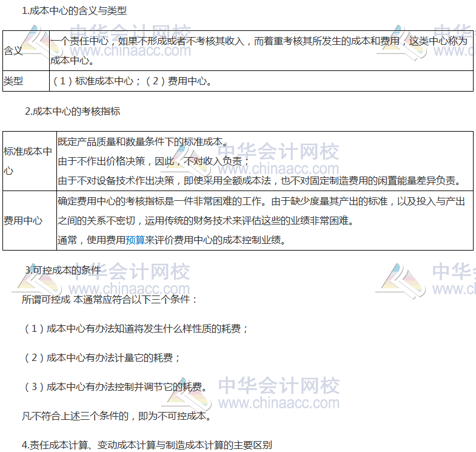Select line 既定产品质量和数量条件下的标准成本。
This screenshot has height=452, width=476.
click(x=142, y=141)
